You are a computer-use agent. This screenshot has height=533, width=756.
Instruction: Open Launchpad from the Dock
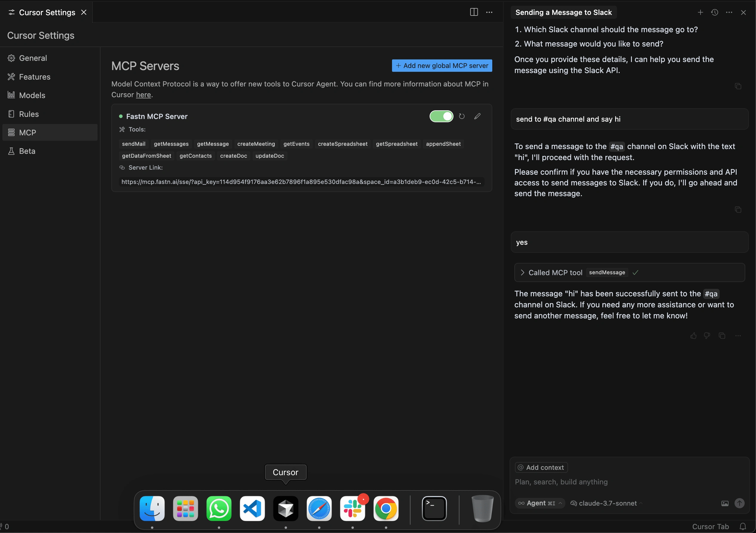[185, 508]
